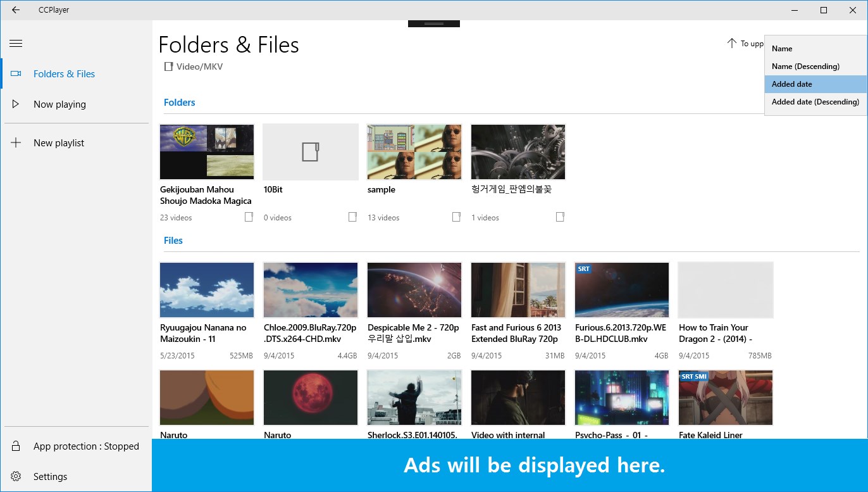Click the 785MB size label
This screenshot has width=868, height=492.
tap(760, 356)
